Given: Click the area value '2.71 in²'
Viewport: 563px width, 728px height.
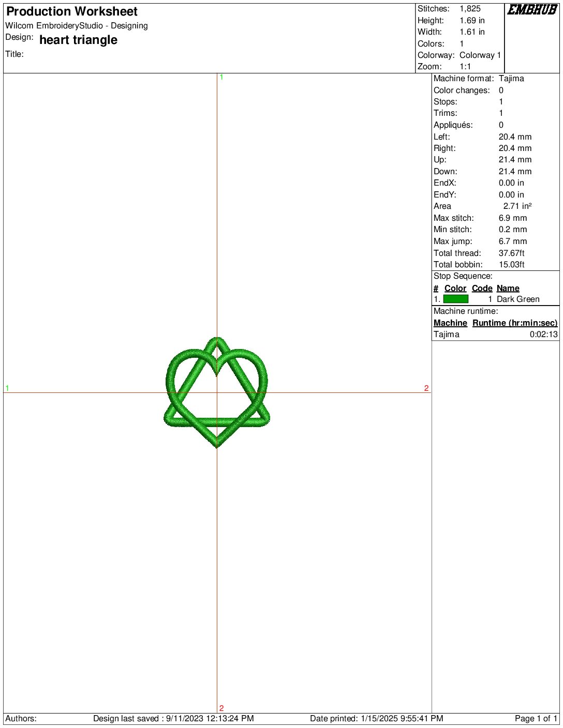Looking at the screenshot, I should pos(517,206).
